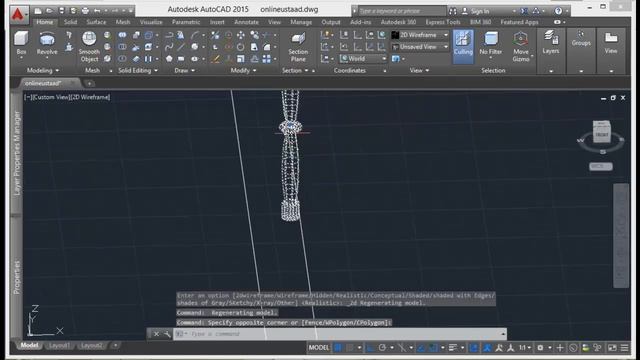Click the Autodesk Exchange X icon

pos(524,11)
